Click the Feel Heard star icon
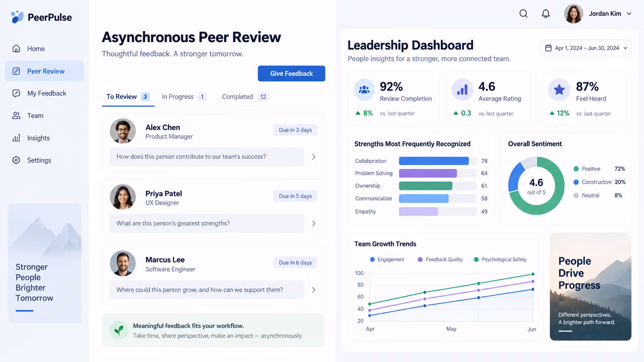 coord(559,89)
